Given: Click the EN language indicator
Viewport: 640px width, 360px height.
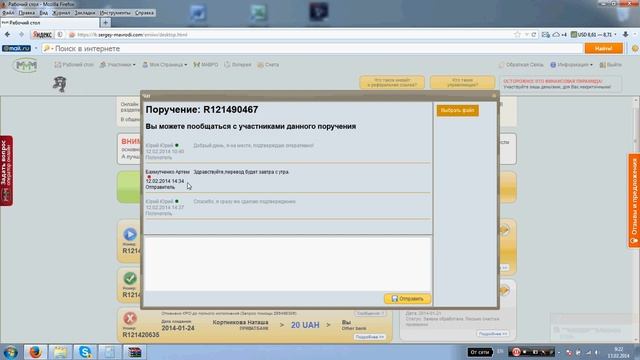Looking at the screenshot, I should pyautogui.click(x=500, y=352).
